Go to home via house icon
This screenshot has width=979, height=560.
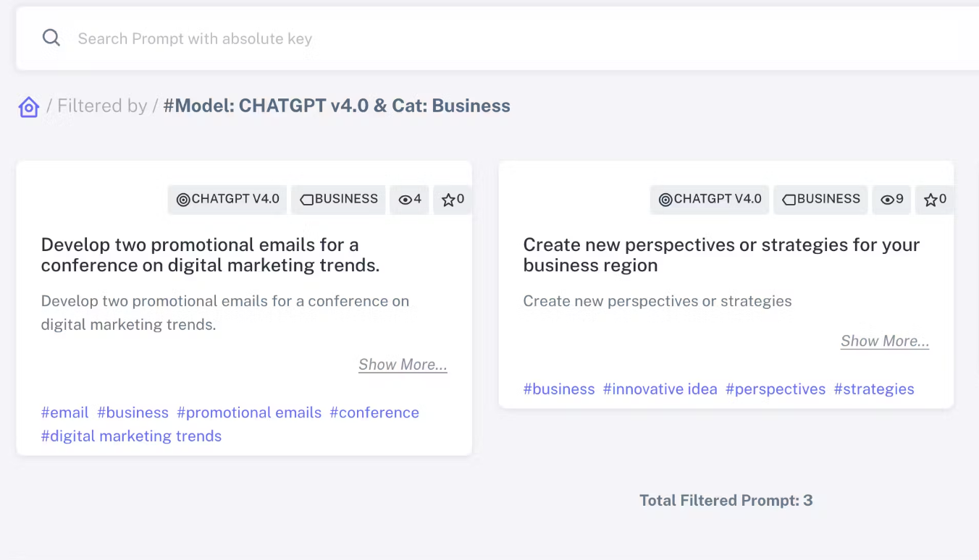coord(29,107)
